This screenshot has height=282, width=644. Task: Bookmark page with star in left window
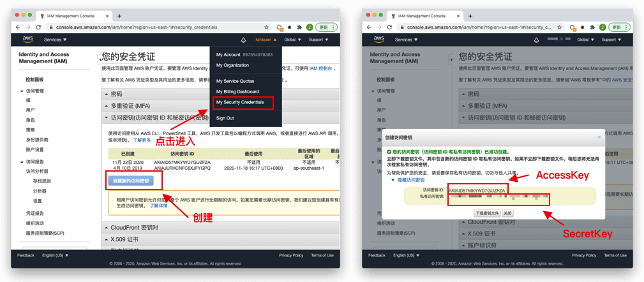[266, 27]
